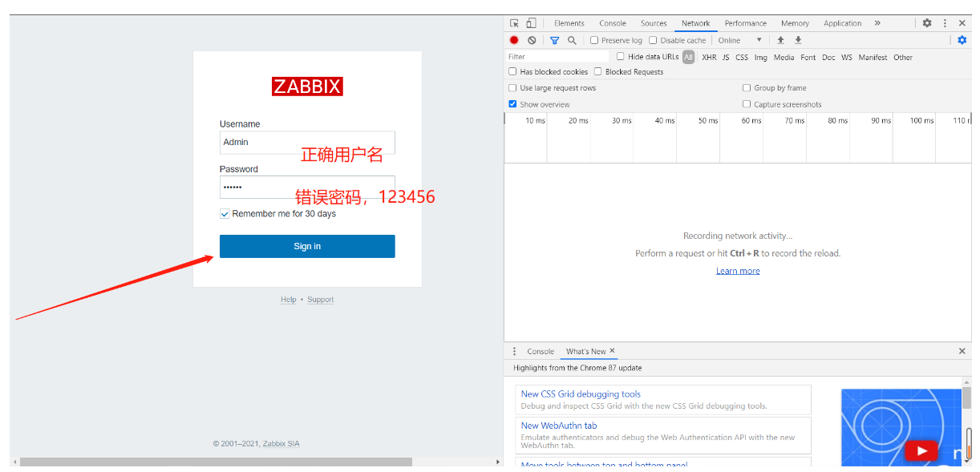The height and width of the screenshot is (472, 980).
Task: Close the DevTools panel
Action: (962, 23)
